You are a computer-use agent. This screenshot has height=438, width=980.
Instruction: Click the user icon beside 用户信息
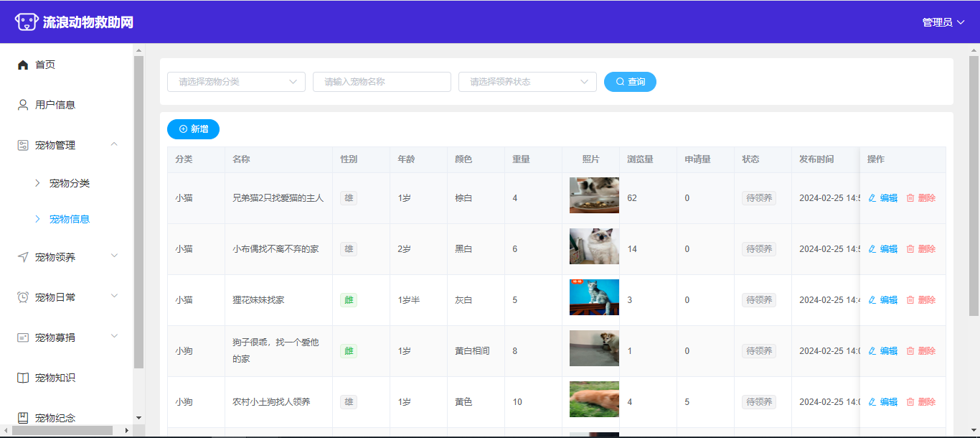[x=23, y=105]
